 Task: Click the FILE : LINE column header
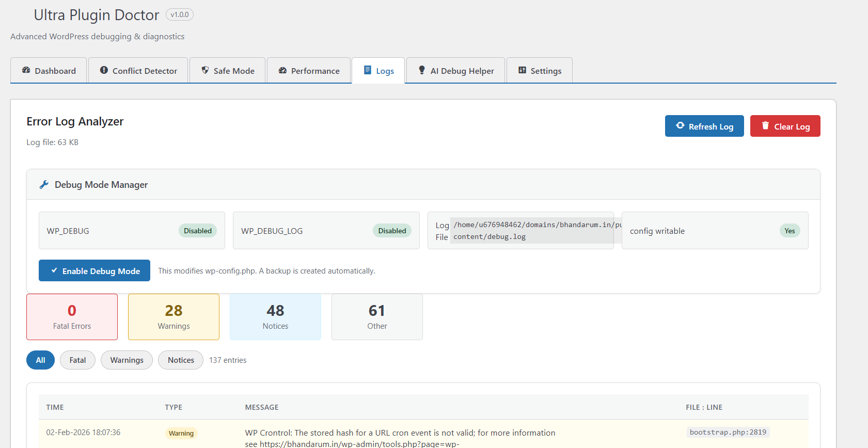[704, 407]
